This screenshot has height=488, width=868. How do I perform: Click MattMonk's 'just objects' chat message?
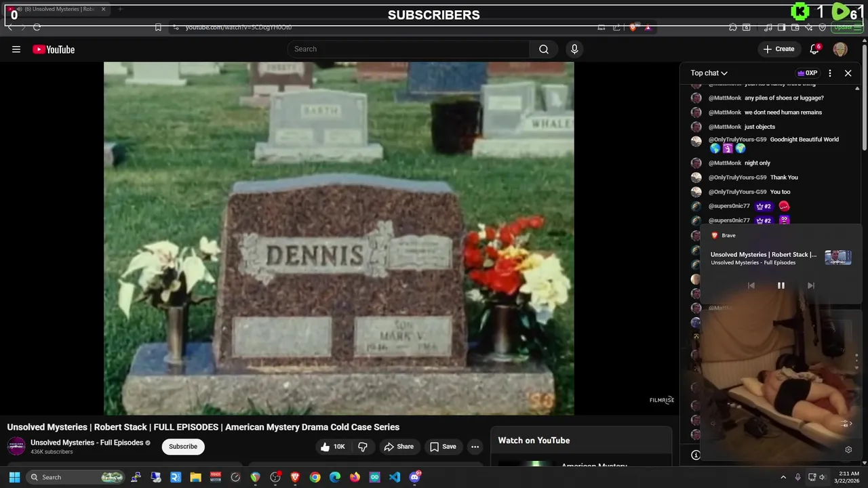pyautogui.click(x=759, y=127)
